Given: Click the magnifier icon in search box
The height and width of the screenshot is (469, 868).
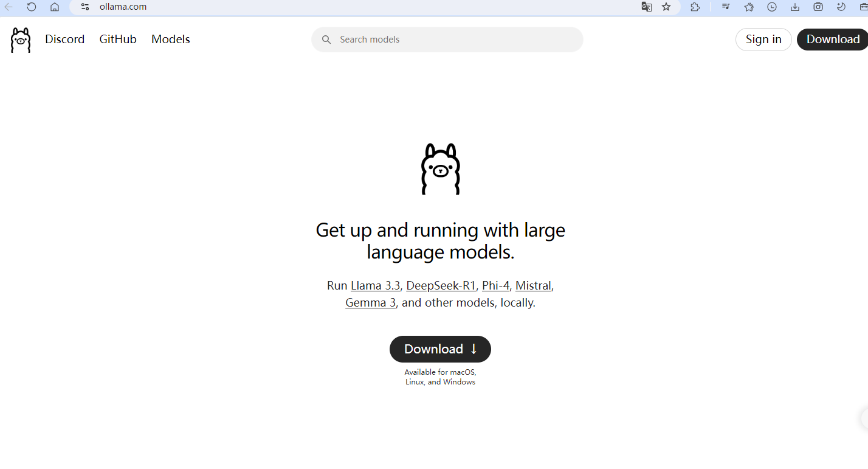Looking at the screenshot, I should tap(326, 40).
